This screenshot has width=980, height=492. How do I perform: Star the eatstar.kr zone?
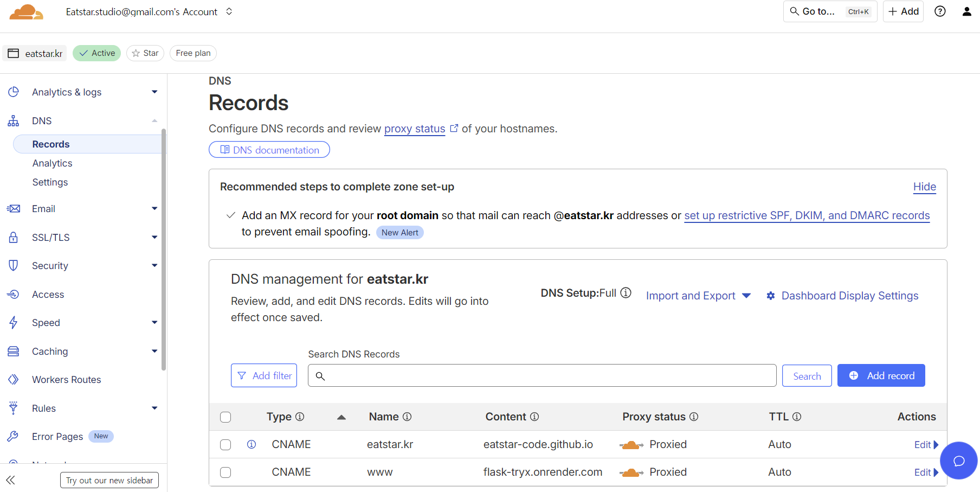pyautogui.click(x=145, y=53)
